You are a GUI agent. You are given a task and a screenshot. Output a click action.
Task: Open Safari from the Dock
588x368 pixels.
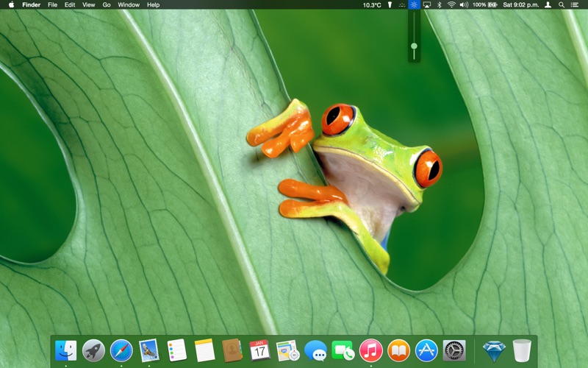coord(121,350)
